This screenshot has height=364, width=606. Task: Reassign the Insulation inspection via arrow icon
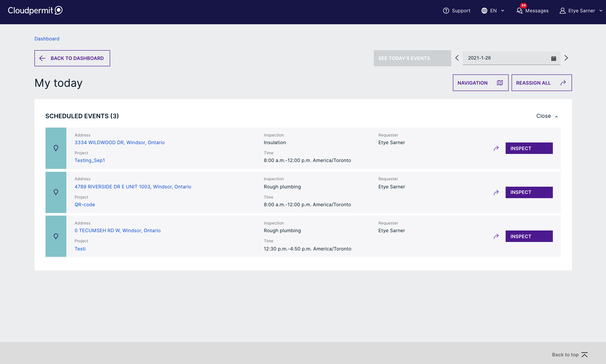pyautogui.click(x=496, y=148)
